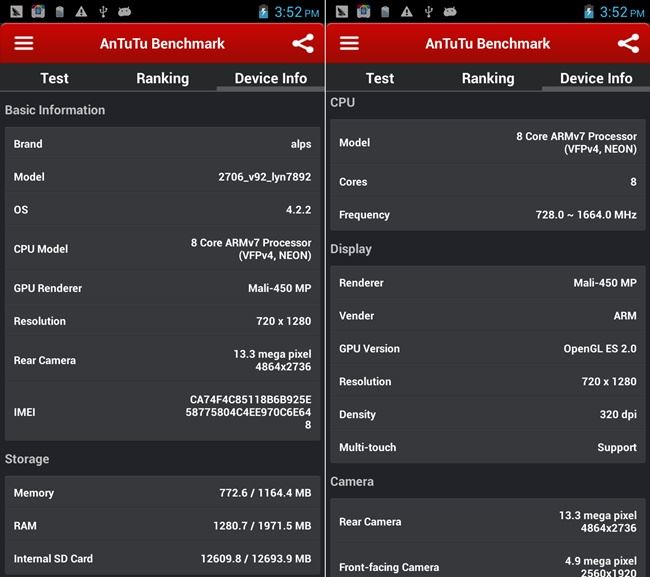Image resolution: width=650 pixels, height=577 pixels.
Task: Switch to Test tab in left screen
Action: point(54,78)
